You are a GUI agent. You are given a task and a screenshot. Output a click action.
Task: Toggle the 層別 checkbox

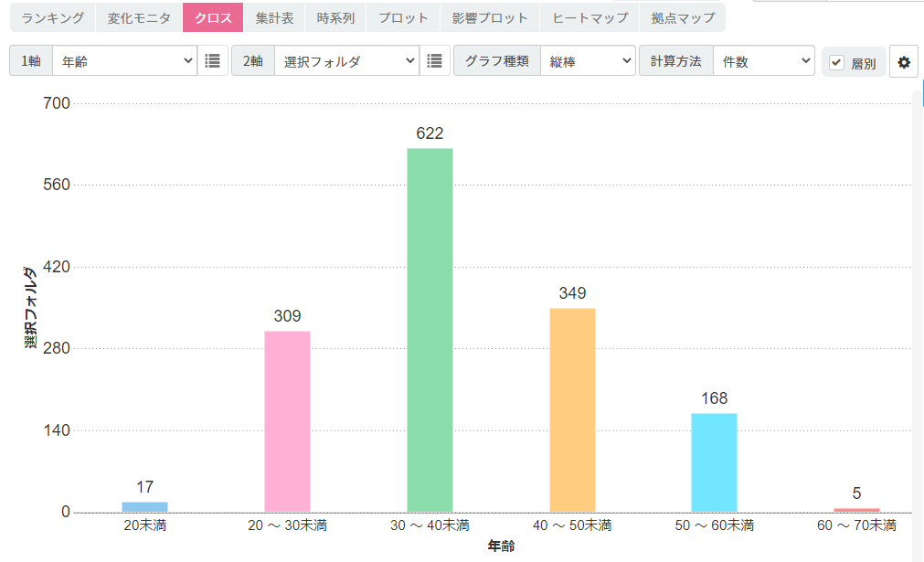836,63
